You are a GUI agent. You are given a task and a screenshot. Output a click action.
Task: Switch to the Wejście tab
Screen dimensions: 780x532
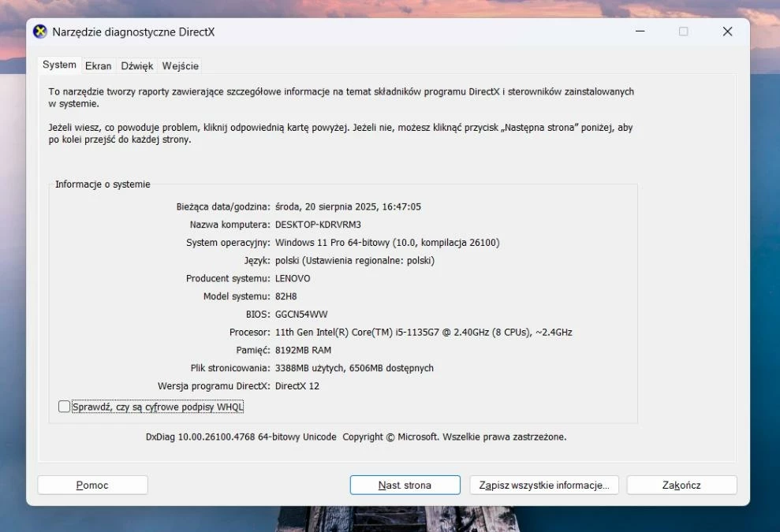[180, 65]
